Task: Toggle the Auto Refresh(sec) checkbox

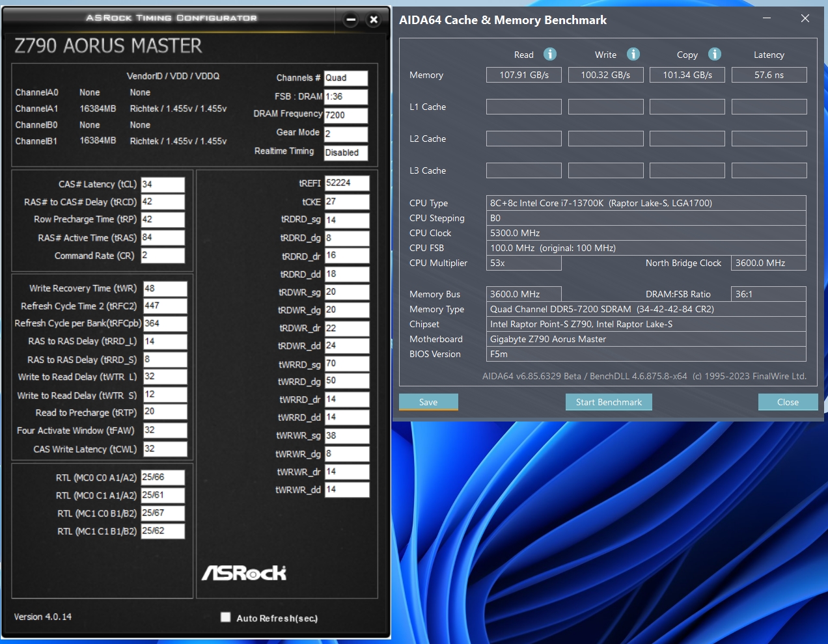Action: point(225,617)
